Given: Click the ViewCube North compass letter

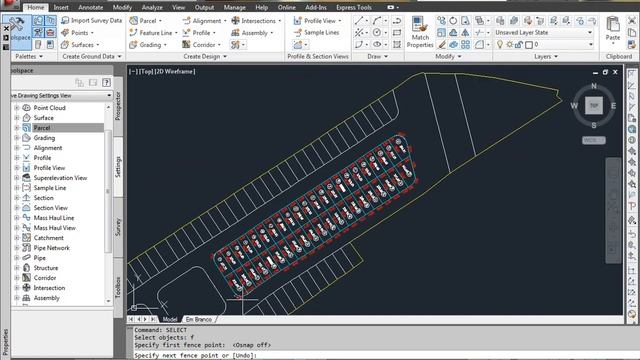Looking at the screenshot, I should click(x=594, y=86).
